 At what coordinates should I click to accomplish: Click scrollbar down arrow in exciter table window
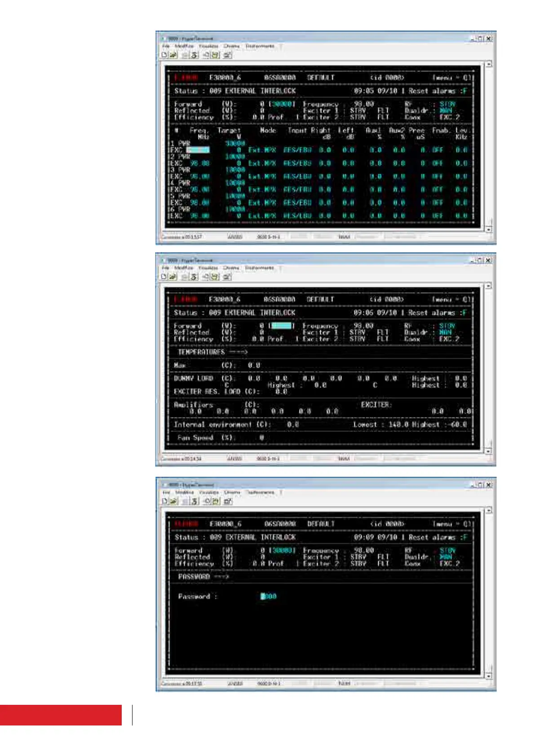coord(489,229)
